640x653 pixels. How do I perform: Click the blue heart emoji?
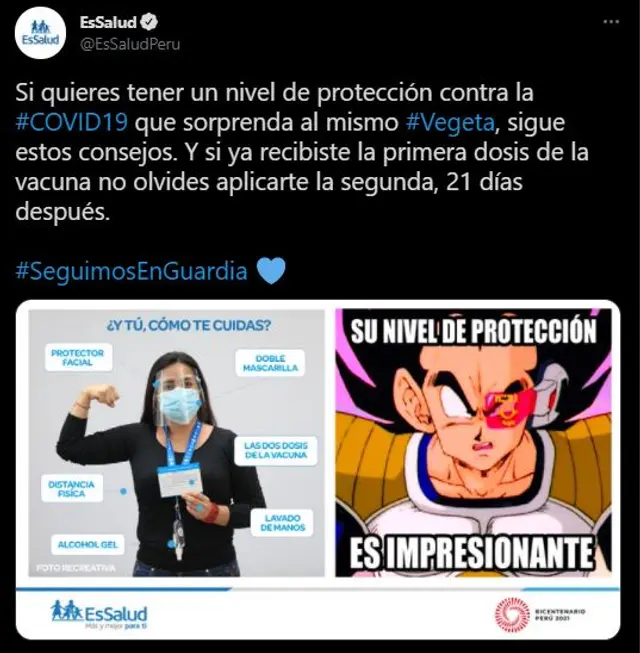(x=271, y=271)
